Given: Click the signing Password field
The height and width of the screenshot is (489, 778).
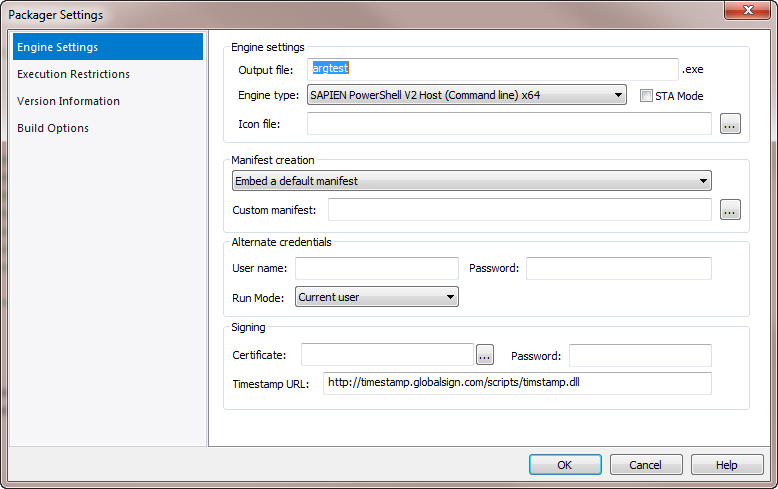Looking at the screenshot, I should coord(640,355).
